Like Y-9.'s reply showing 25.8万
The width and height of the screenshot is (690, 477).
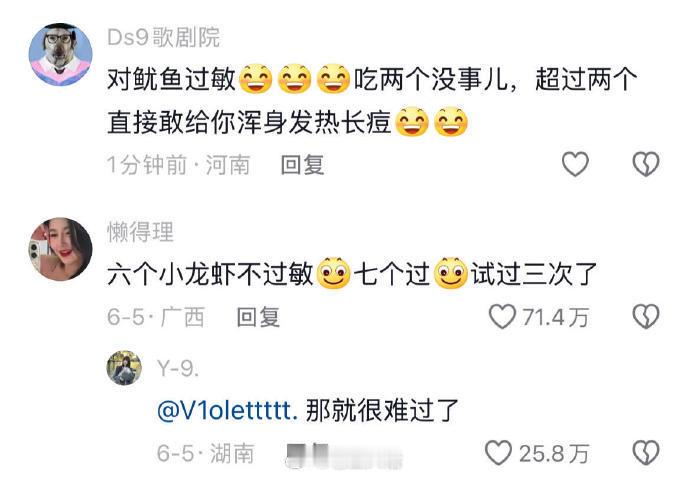tap(499, 452)
